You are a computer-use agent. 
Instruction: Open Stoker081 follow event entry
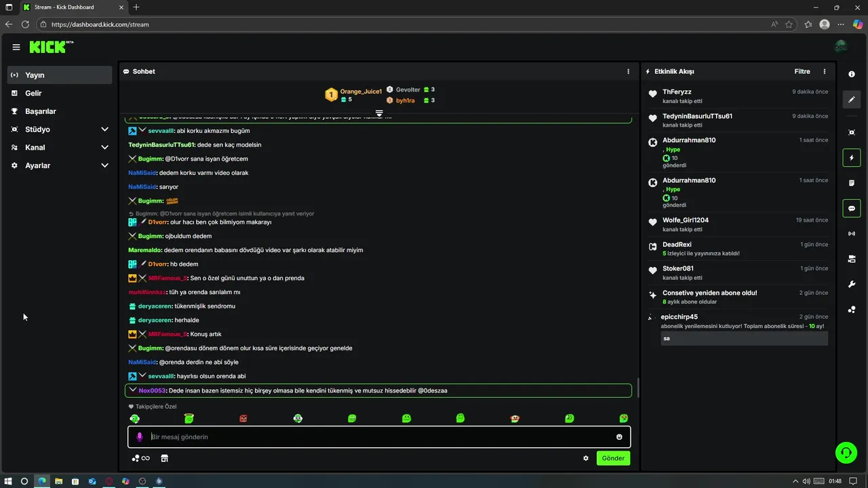[738, 272]
